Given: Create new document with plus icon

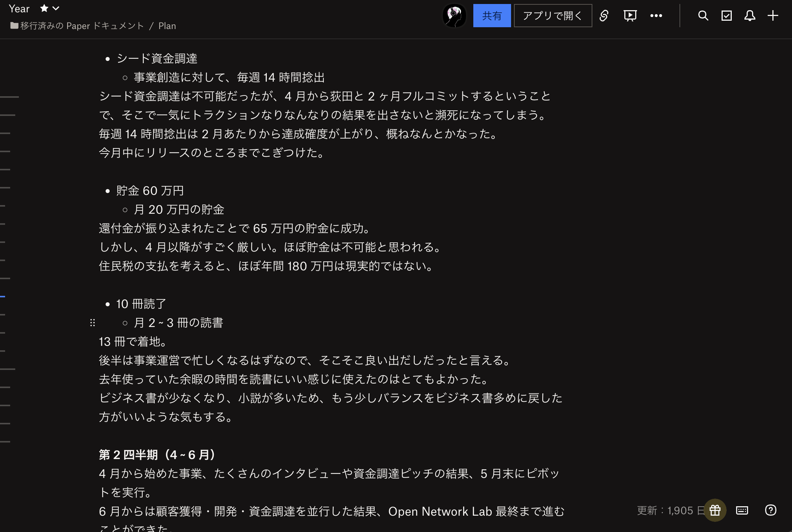Looking at the screenshot, I should [x=773, y=16].
